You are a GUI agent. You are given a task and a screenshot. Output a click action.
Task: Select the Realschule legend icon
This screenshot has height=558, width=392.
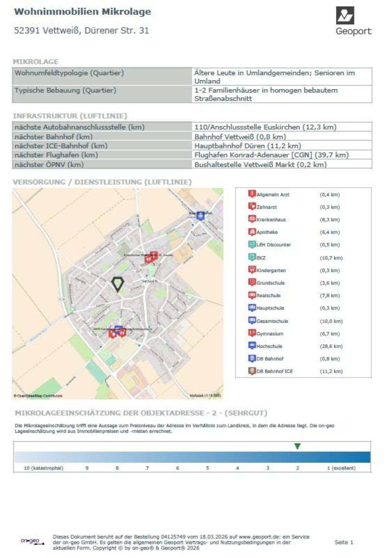[252, 295]
